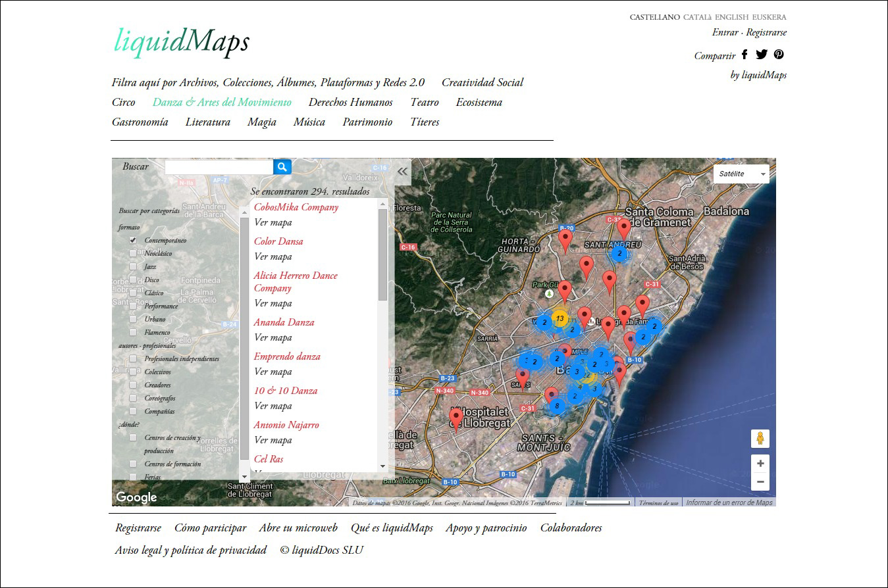This screenshot has width=888, height=588.
Task: Open the Ecosistema category
Action: point(479,102)
